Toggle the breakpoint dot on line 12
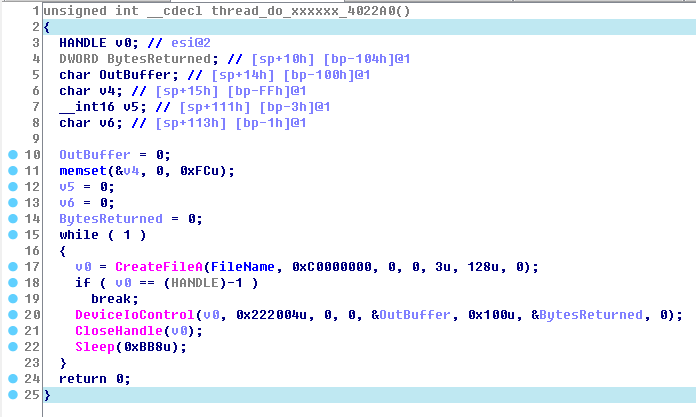Image resolution: width=696 pixels, height=417 pixels. click(13, 187)
